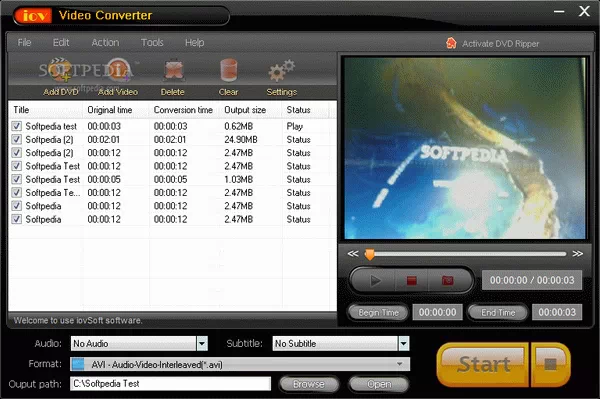
Task: Click the AVI - Audio-Video-Interleaved format field
Action: pyautogui.click(x=240, y=364)
